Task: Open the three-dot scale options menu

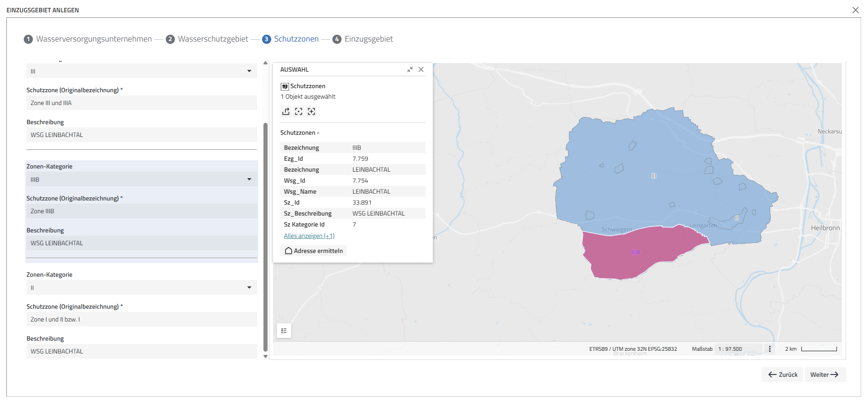Action: [x=769, y=349]
